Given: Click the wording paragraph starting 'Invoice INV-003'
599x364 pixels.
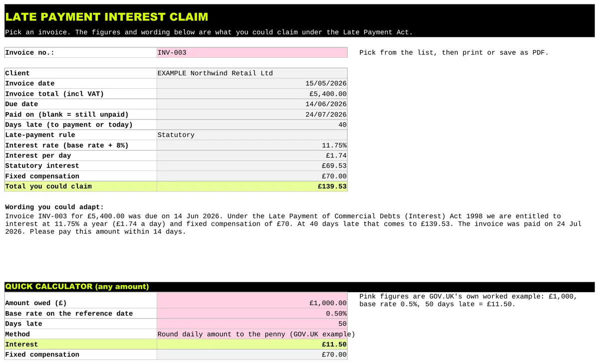Looking at the screenshot, I should tap(293, 224).
